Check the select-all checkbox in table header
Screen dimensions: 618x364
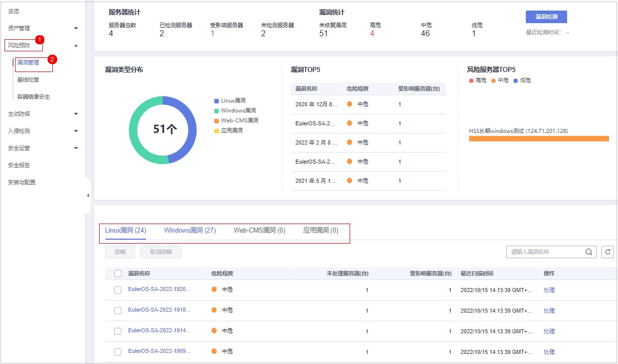[x=118, y=273]
